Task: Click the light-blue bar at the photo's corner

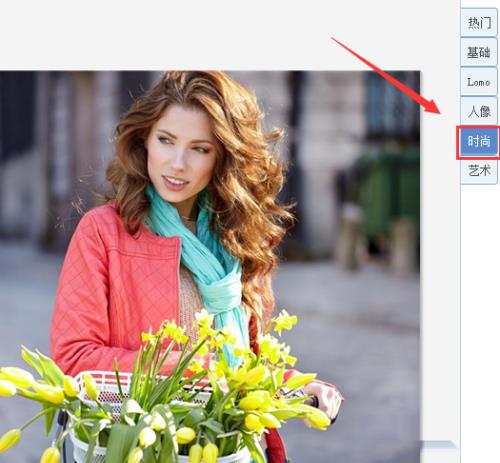Action: click(437, 444)
